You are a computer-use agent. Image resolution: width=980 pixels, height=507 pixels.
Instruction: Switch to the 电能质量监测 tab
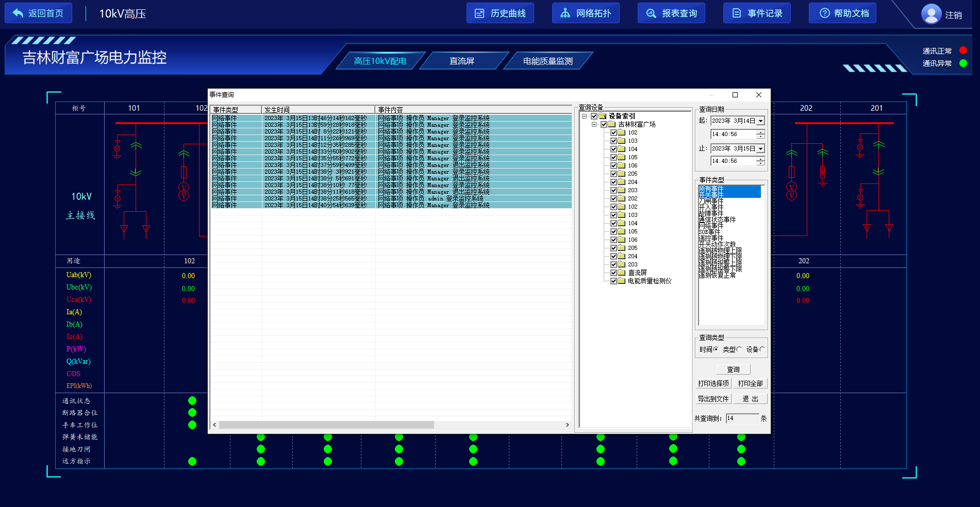(547, 61)
